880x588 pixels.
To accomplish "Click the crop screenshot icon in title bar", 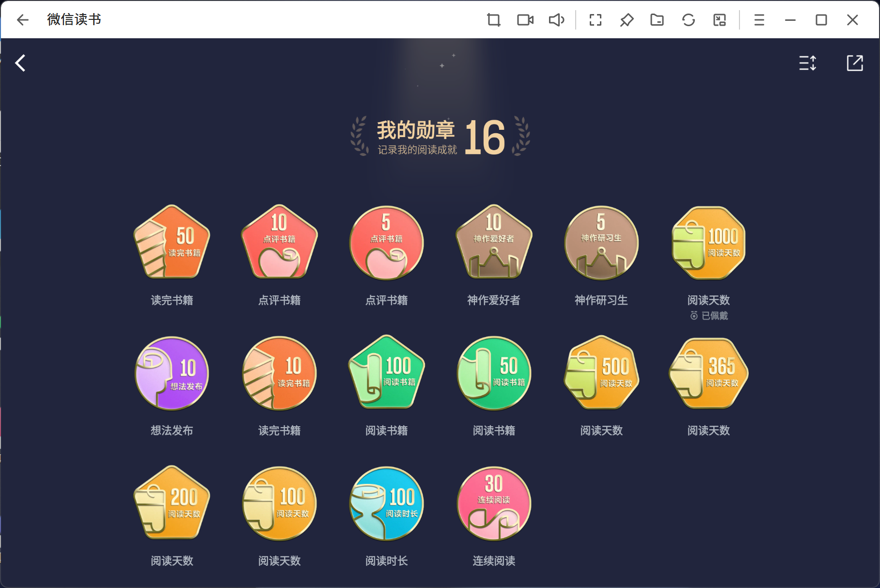I will [493, 20].
